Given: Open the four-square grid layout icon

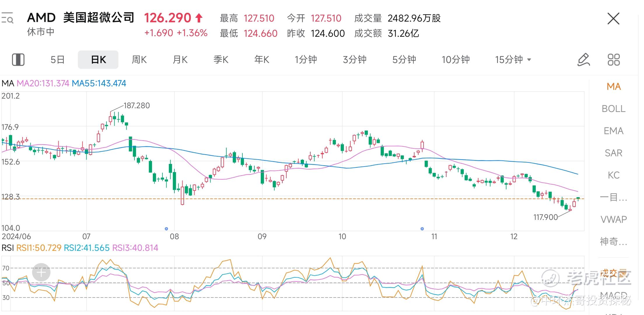Looking at the screenshot, I should tap(614, 60).
